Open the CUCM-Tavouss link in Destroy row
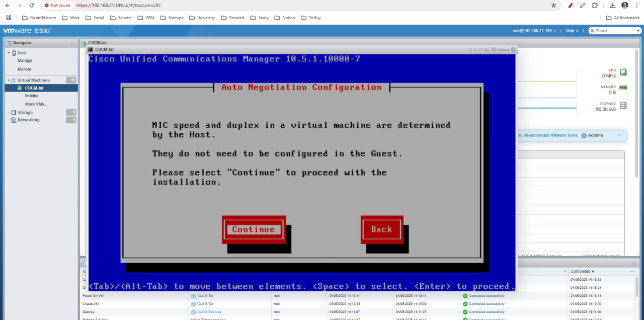Screen dimensions: 644x320 point(210,312)
